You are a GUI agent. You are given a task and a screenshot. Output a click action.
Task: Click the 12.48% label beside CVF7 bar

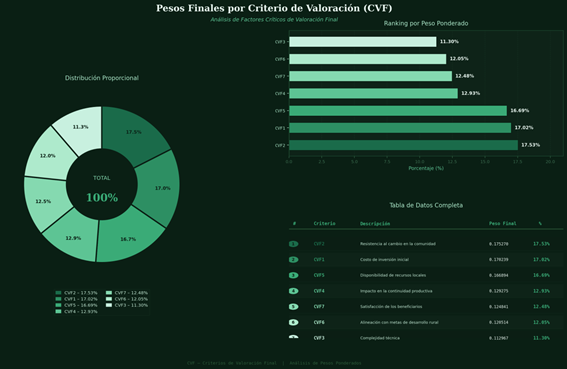[x=465, y=76]
